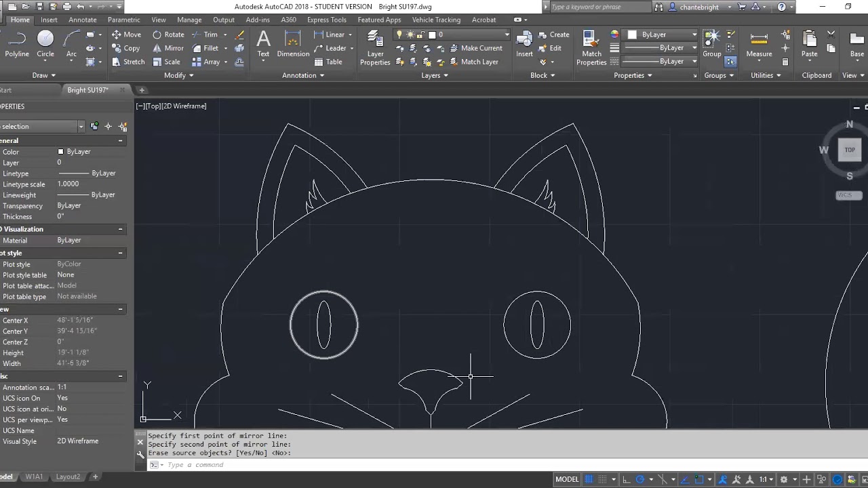Click MODEL space button in status bar
Screen dimensions: 868x488
coord(567,479)
